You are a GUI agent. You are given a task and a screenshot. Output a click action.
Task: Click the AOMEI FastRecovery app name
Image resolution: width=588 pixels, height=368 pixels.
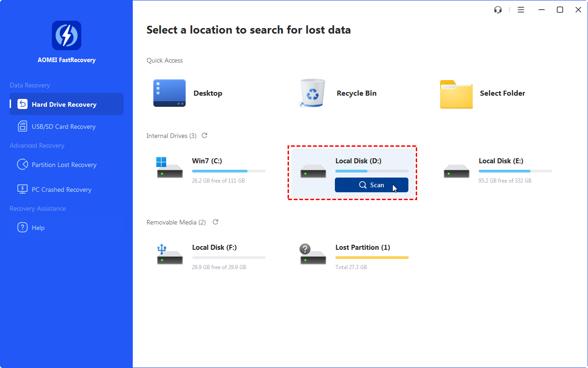coord(67,60)
